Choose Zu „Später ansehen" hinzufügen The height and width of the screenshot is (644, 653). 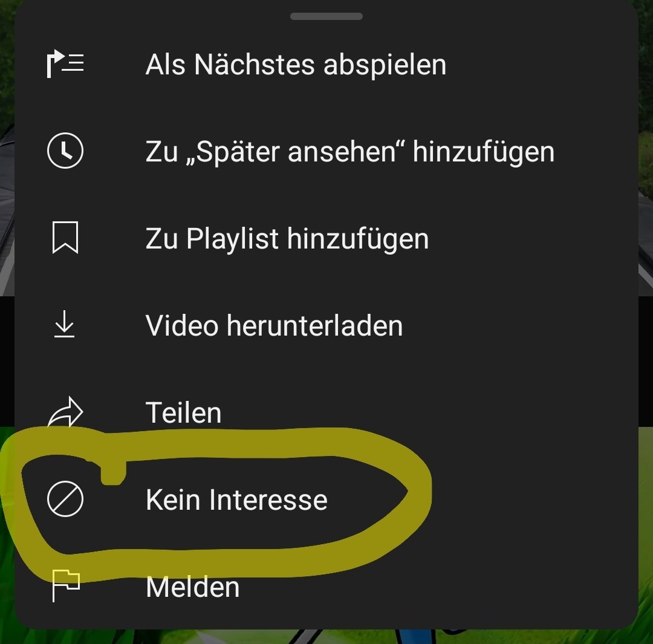(x=350, y=152)
